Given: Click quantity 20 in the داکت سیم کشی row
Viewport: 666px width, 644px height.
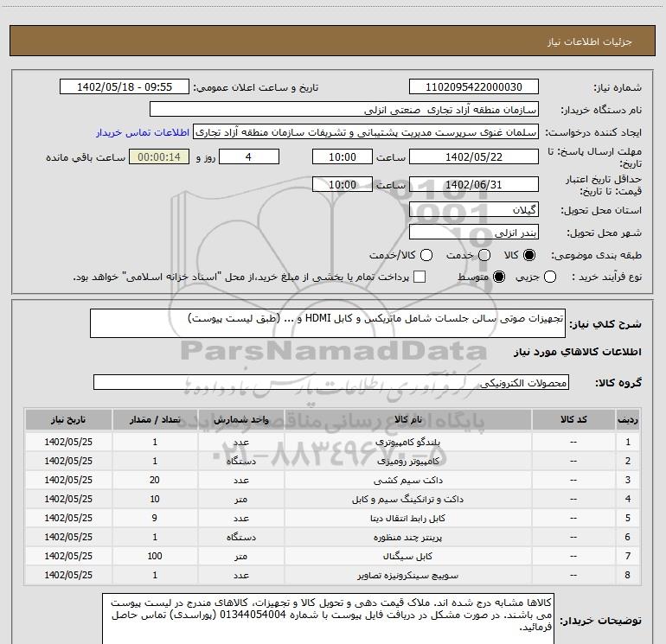Looking at the screenshot, I should (155, 480).
